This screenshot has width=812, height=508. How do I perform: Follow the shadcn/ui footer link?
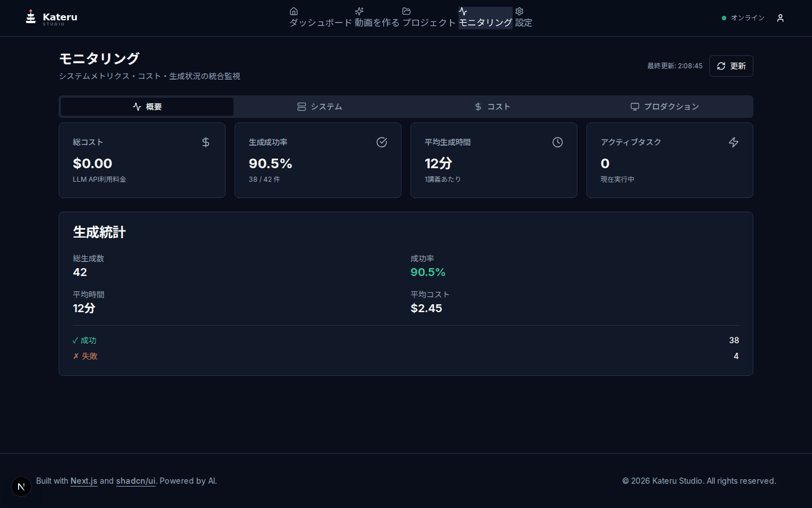[x=136, y=481]
